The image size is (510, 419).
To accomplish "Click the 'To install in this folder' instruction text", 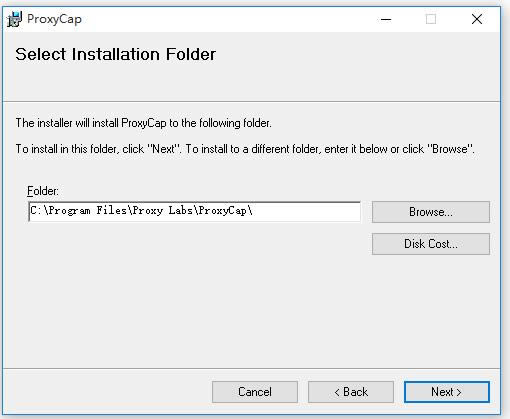I will [x=245, y=149].
